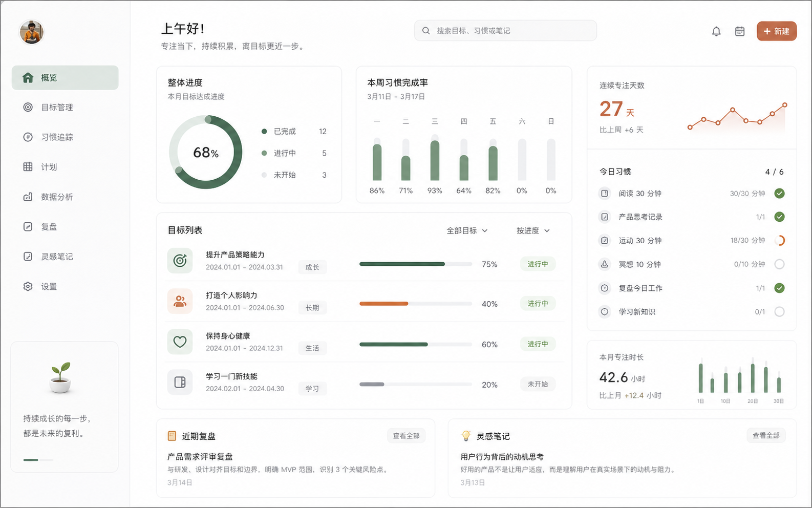The height and width of the screenshot is (508, 812).
Task: Open 数据分析 in the sidebar
Action: (65, 197)
